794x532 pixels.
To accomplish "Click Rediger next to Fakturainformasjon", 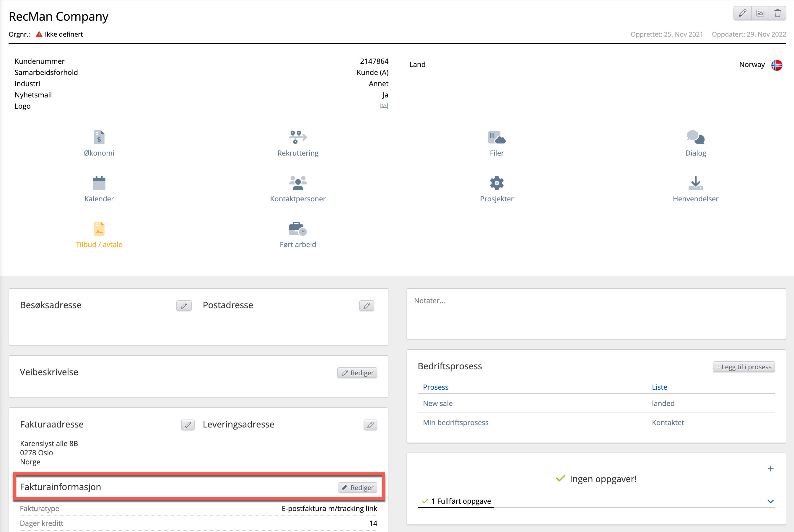I will (x=357, y=487).
